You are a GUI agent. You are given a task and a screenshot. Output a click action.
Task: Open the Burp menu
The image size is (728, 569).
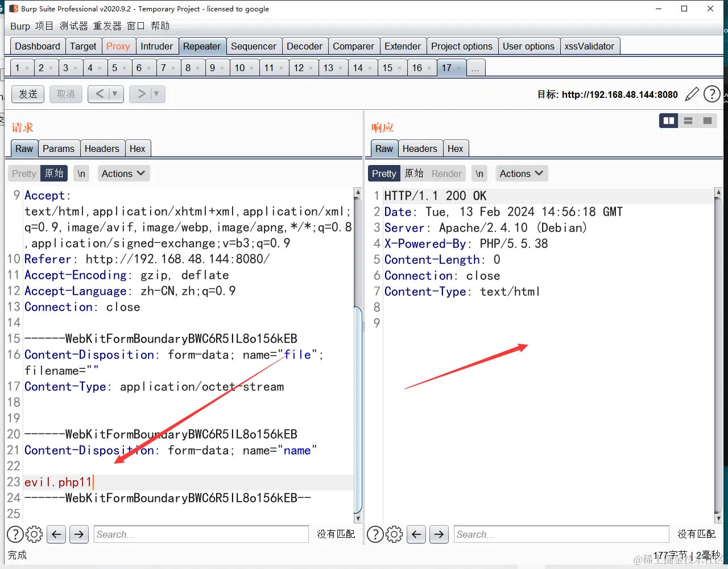(20, 26)
